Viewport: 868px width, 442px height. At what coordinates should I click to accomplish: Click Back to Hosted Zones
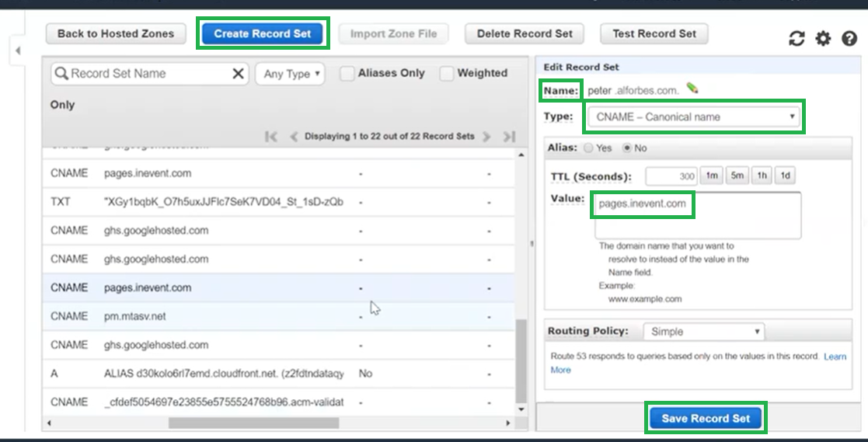click(116, 33)
